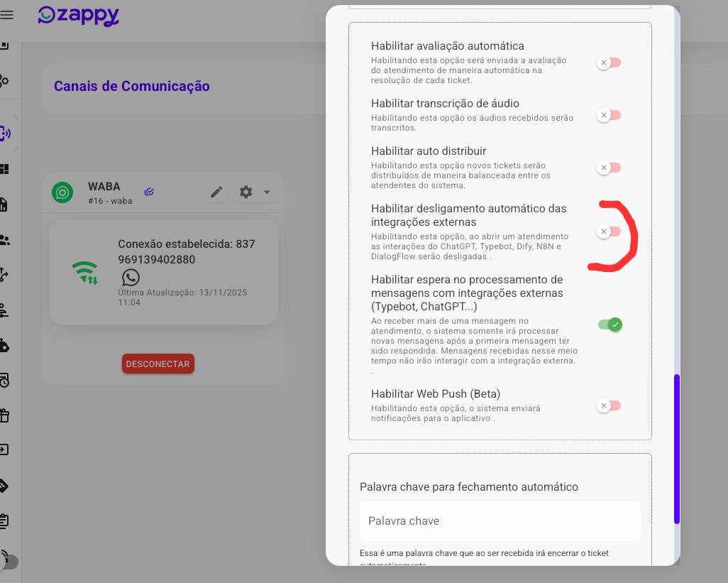Click the purple scrollbar in settings dialog

[676, 449]
